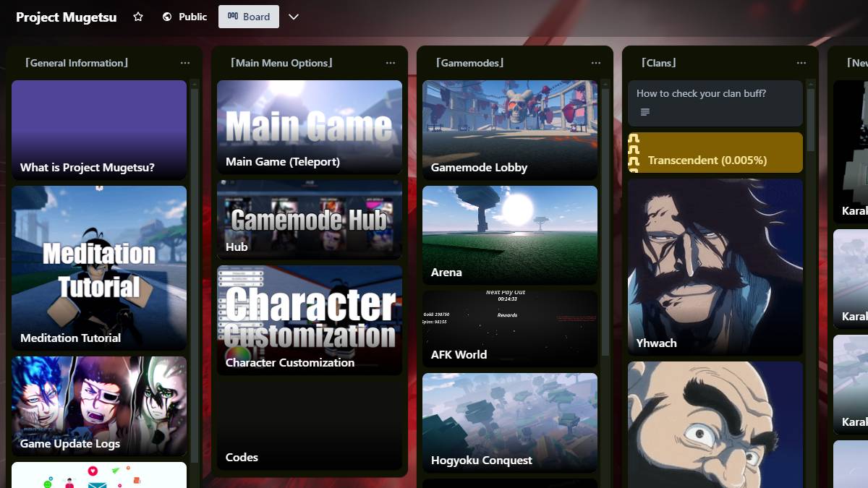Toggle the star to favorite the board
868x488 pixels.
[x=137, y=17]
